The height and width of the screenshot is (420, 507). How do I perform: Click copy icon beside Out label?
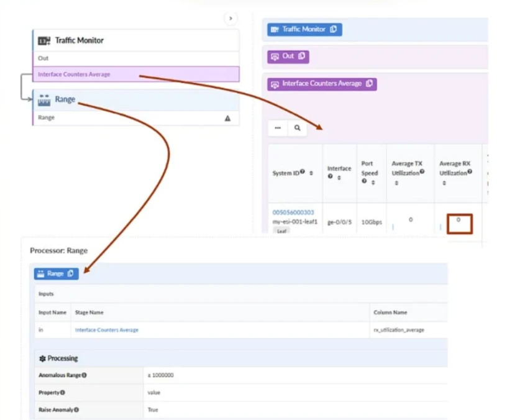coord(302,57)
